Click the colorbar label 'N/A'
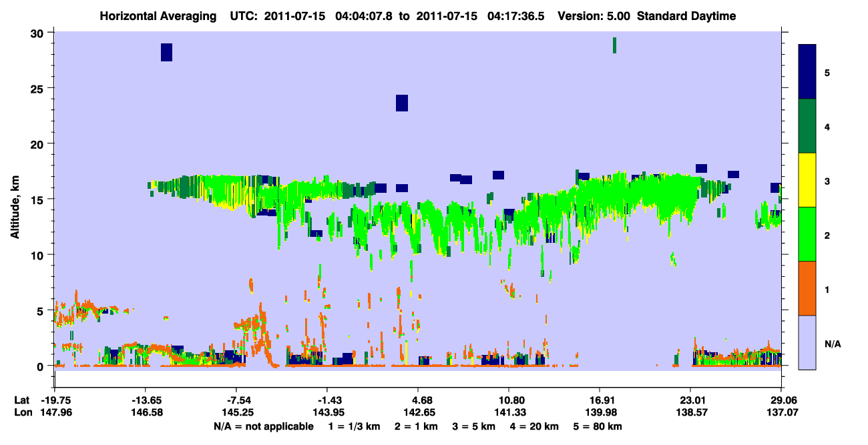Screen dimensions: 868x445 (832, 344)
